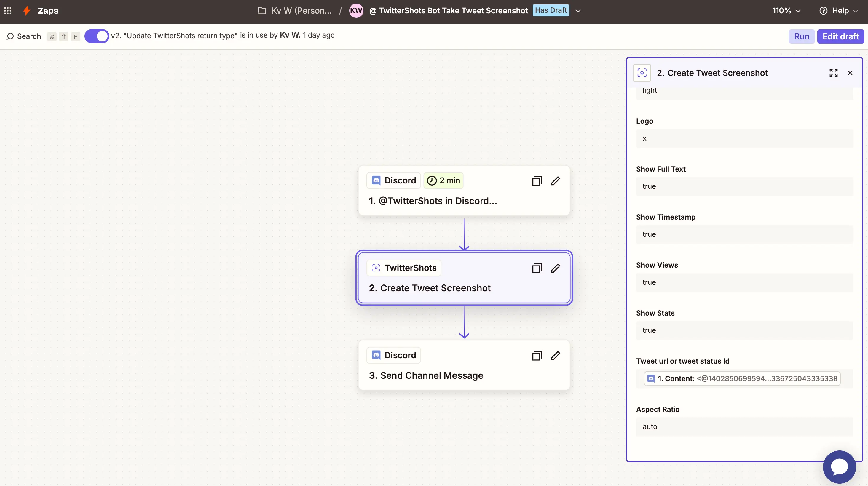
Task: Click the copy icon on the Send Channel Message step
Action: tap(537, 356)
